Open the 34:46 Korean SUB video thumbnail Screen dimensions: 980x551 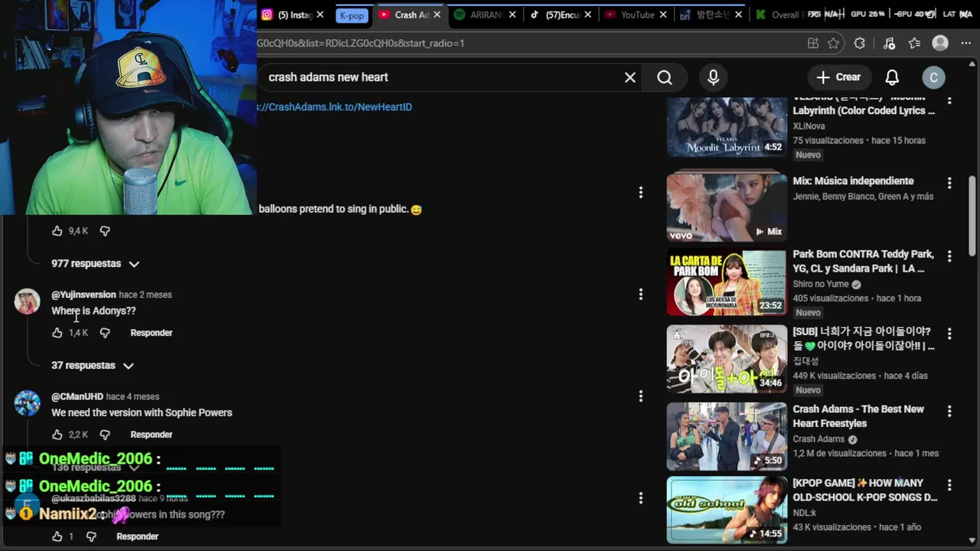pyautogui.click(x=727, y=359)
